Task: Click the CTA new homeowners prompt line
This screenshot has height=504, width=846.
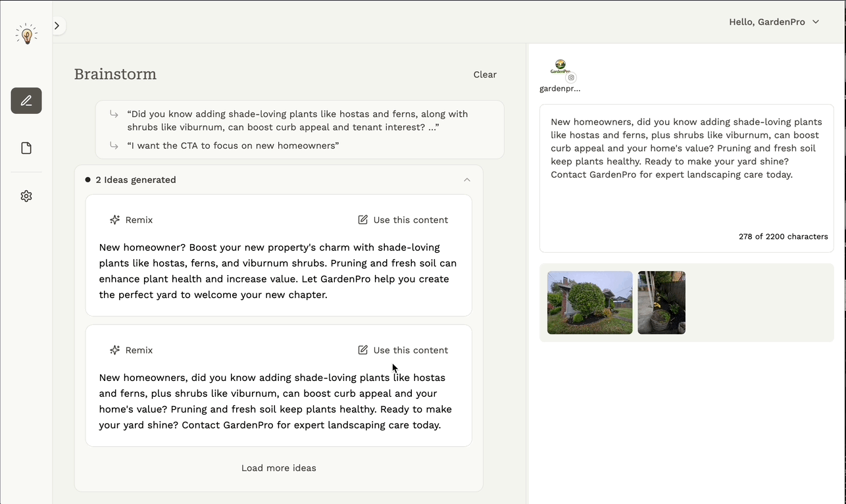Action: pyautogui.click(x=233, y=145)
